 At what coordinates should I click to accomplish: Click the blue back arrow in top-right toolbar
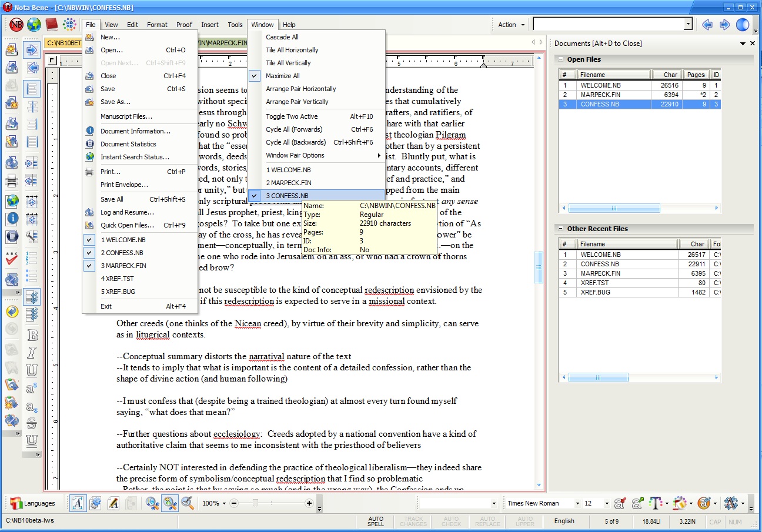(x=707, y=25)
